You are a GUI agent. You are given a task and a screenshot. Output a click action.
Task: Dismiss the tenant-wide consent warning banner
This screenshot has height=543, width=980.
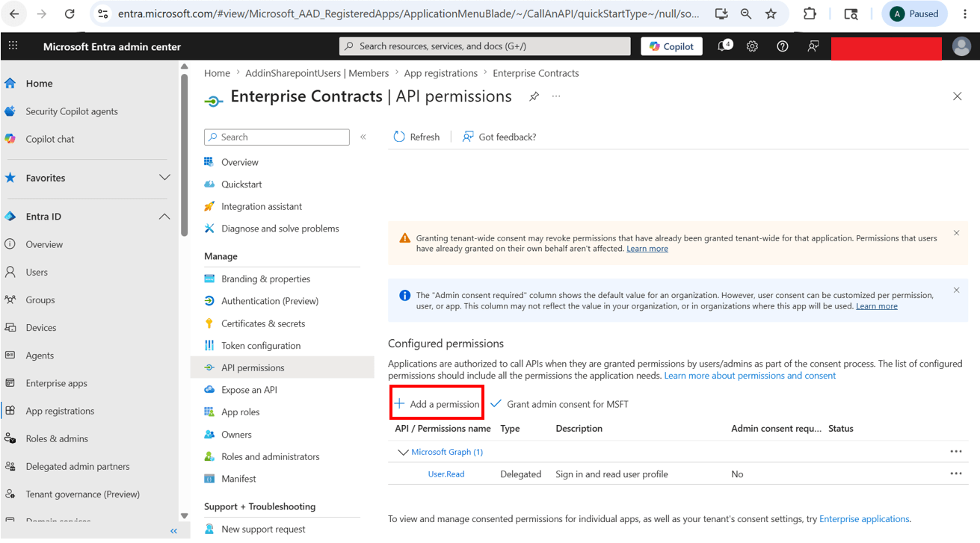[956, 233]
